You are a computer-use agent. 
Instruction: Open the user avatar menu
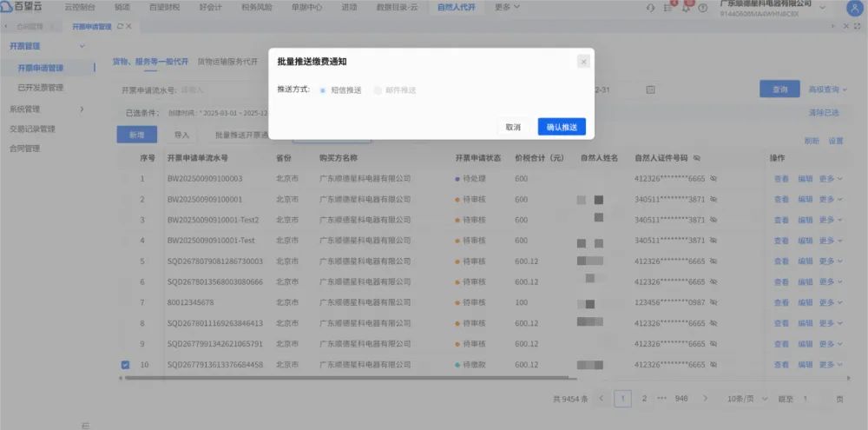click(x=855, y=8)
